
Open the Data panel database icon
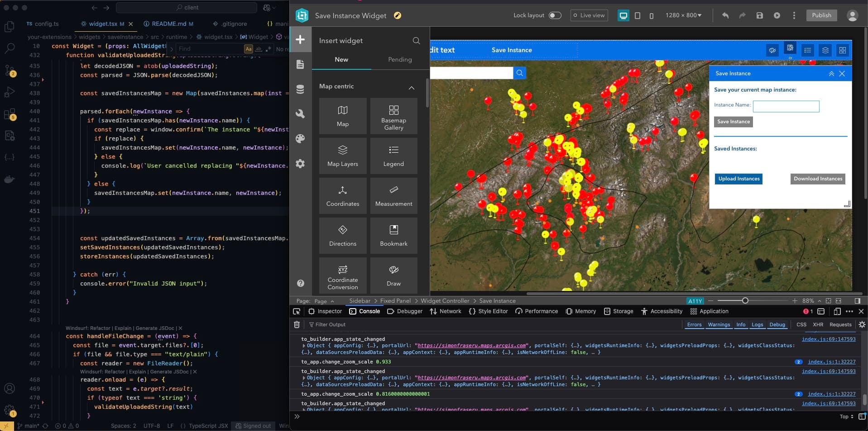click(300, 89)
